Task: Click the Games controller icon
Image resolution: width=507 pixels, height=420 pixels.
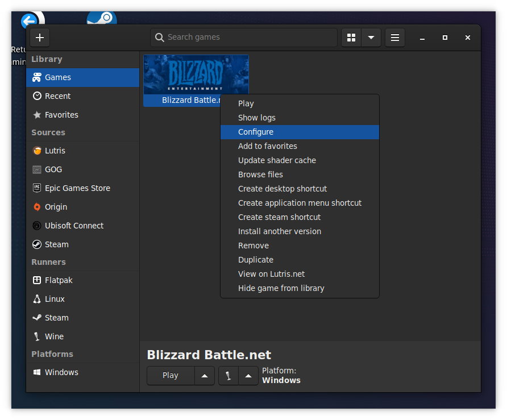Action: point(37,78)
